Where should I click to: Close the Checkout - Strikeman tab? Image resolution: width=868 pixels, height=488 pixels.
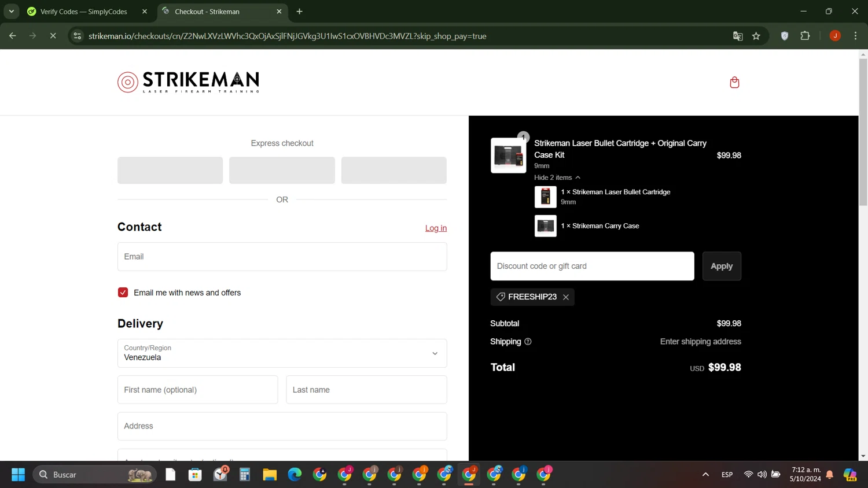[279, 12]
